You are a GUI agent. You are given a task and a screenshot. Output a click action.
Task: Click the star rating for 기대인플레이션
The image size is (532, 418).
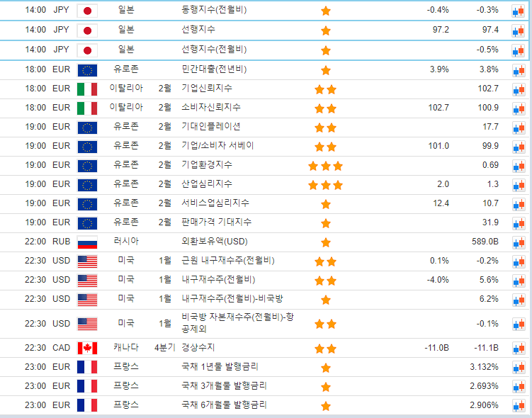(325, 128)
